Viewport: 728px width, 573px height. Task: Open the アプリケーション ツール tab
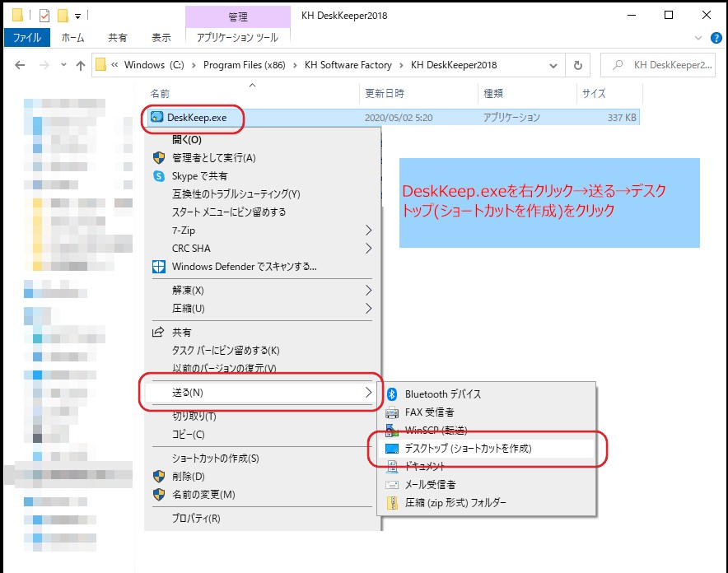tap(237, 38)
